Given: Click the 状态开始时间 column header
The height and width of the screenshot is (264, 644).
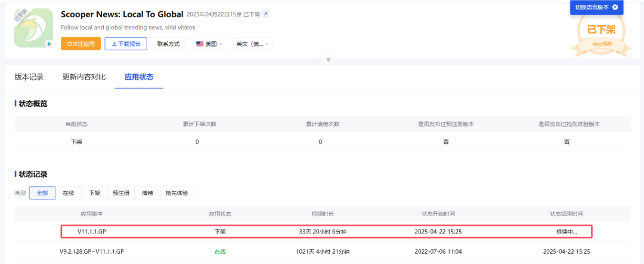Looking at the screenshot, I should tap(438, 214).
